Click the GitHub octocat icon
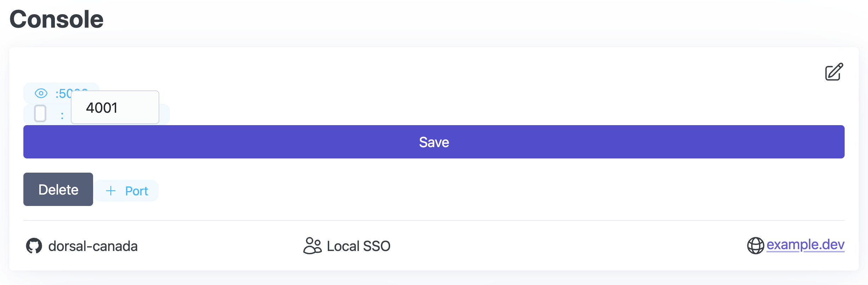Image resolution: width=868 pixels, height=285 pixels. point(34,246)
